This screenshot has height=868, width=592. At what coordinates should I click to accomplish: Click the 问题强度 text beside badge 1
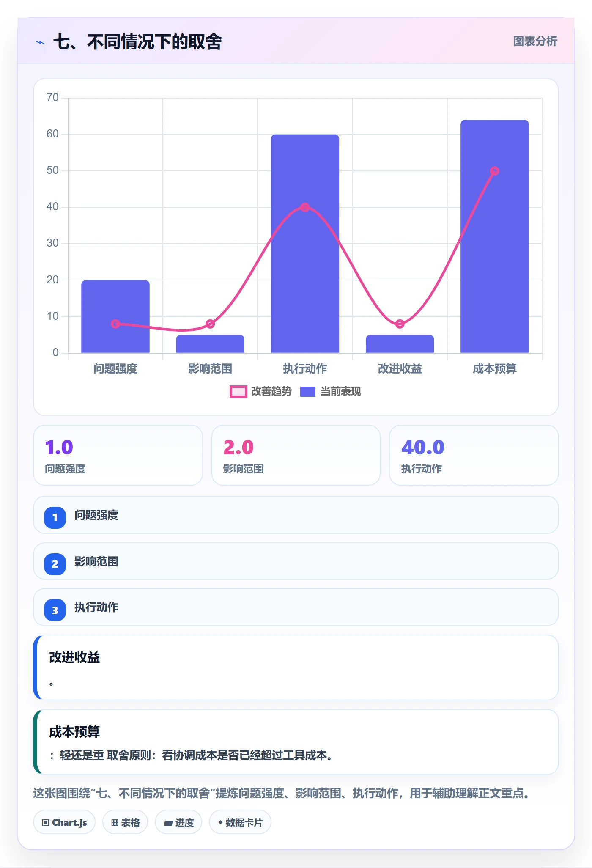[96, 515]
